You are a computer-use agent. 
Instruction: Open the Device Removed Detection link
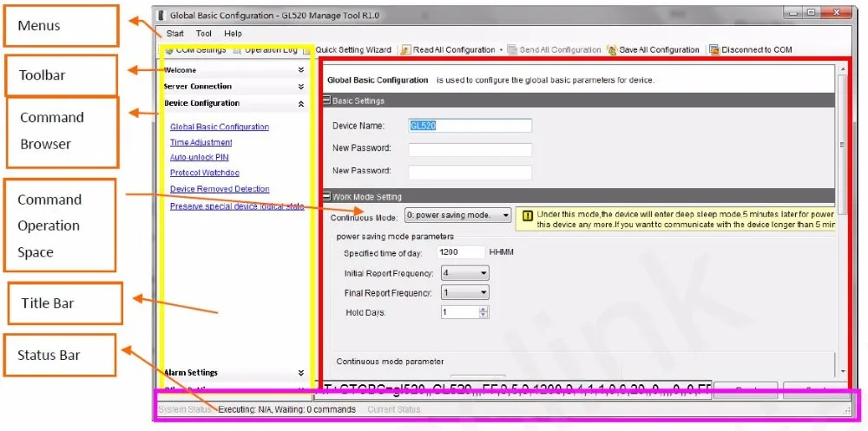point(220,189)
